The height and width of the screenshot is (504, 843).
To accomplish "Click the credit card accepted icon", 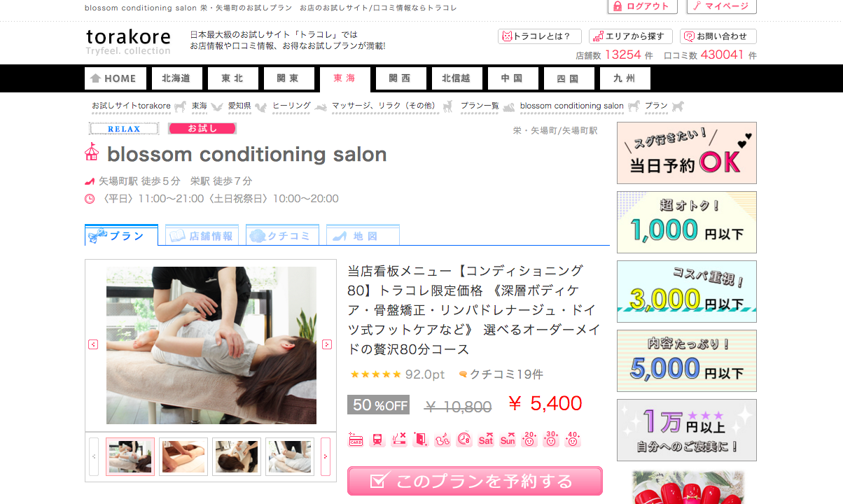I will click(x=356, y=440).
